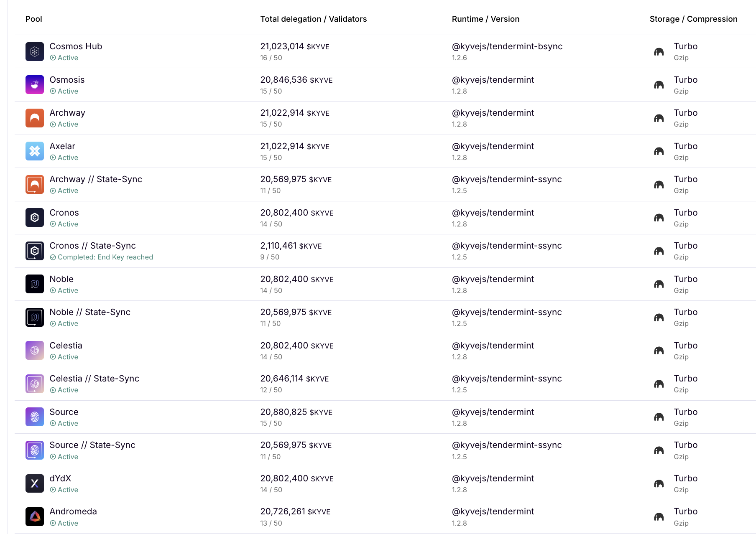Click the Cronos pool logo icon
The height and width of the screenshot is (534, 756).
(35, 218)
